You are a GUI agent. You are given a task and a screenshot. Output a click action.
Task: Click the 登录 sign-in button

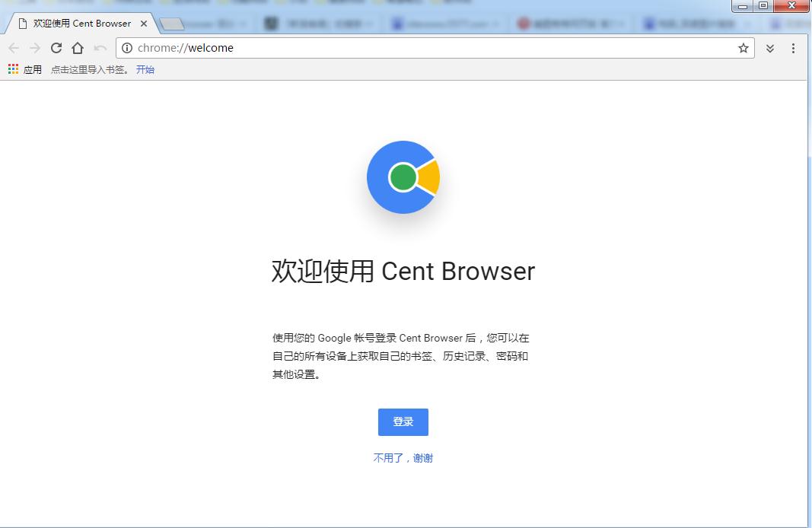click(403, 421)
